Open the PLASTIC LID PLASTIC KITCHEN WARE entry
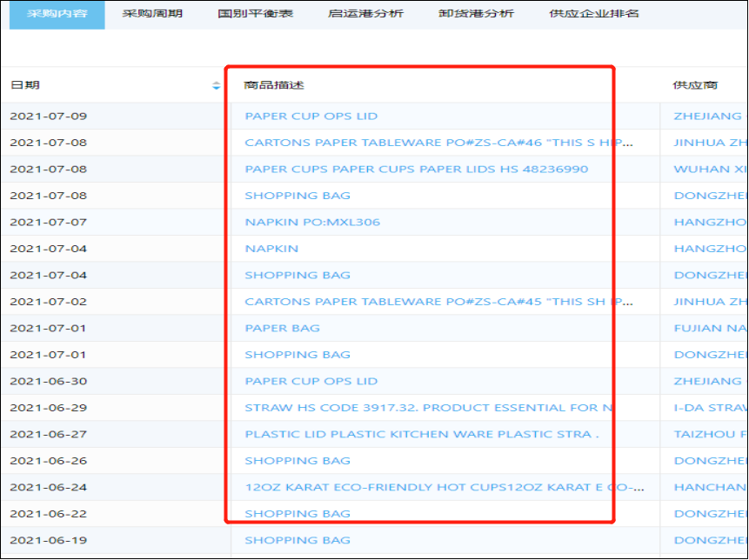The height and width of the screenshot is (560, 749). (x=421, y=435)
